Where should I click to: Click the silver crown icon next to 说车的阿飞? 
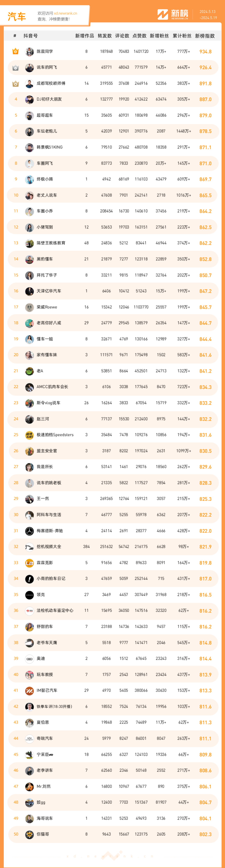tap(15, 68)
